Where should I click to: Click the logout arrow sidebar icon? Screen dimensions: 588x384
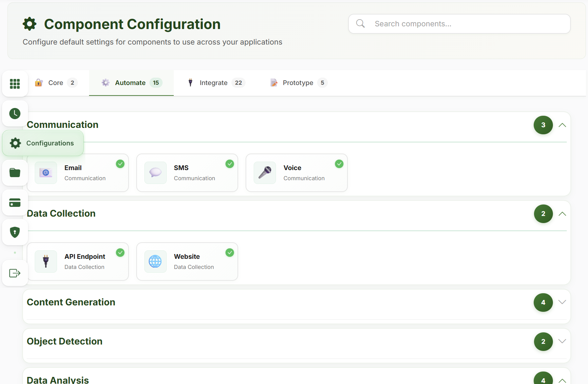(15, 273)
